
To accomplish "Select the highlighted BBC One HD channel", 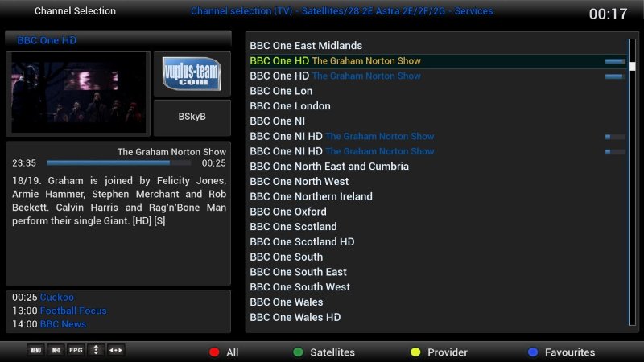I will pos(279,61).
